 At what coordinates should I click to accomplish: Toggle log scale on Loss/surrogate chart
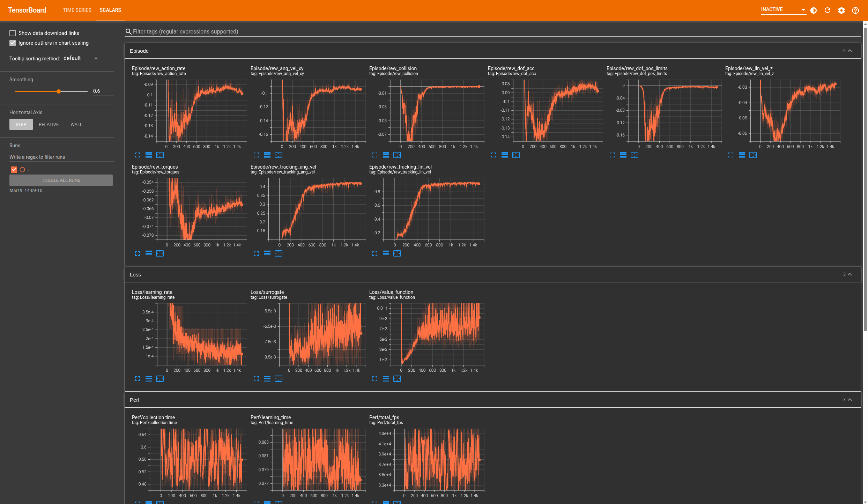point(267,379)
